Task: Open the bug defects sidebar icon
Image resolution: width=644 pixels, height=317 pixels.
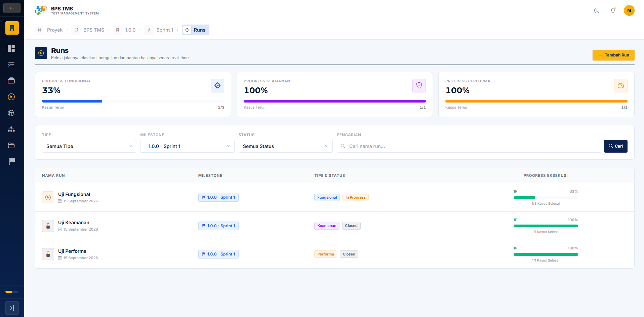Action: 11,113
